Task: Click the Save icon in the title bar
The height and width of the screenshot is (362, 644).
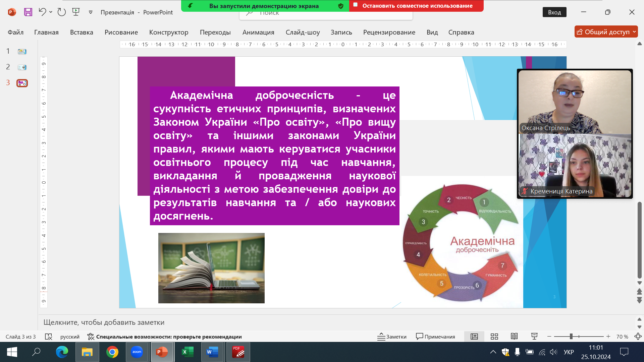Action: [x=28, y=12]
